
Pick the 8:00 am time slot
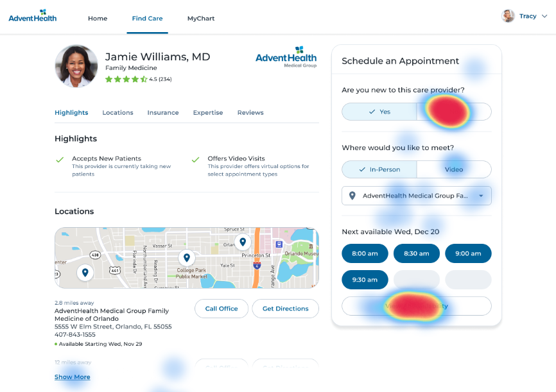coord(365,253)
